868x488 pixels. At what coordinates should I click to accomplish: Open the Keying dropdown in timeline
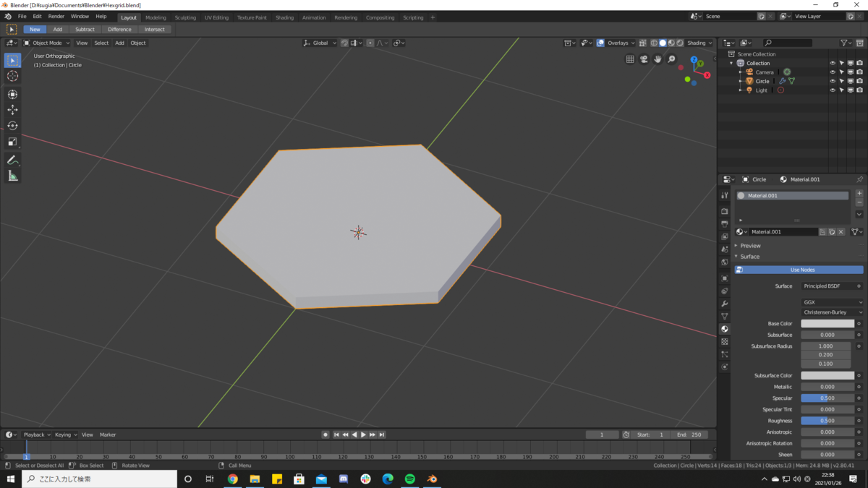66,435
